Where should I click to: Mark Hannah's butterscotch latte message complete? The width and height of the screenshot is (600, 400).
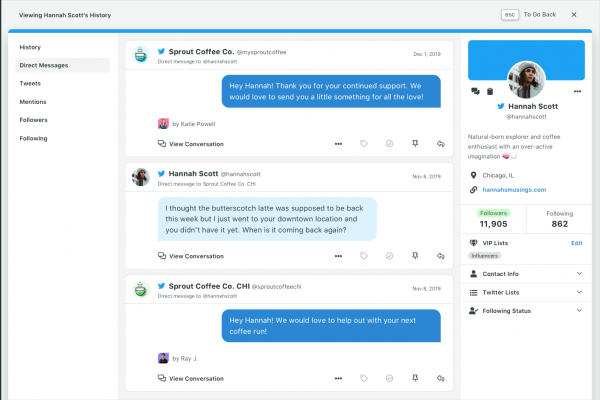390,256
